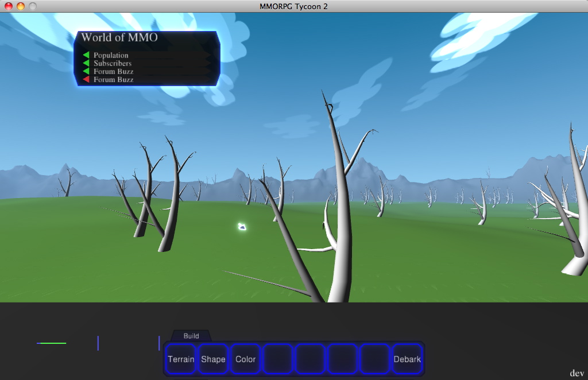Pick the Color build tool
This screenshot has width=588, height=380.
[245, 359]
